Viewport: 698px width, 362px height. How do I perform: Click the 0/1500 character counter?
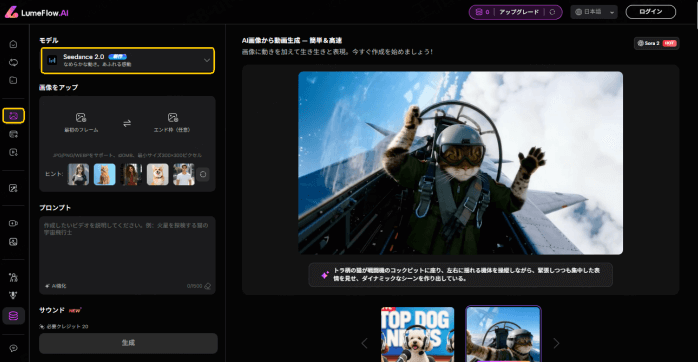[x=195, y=286]
